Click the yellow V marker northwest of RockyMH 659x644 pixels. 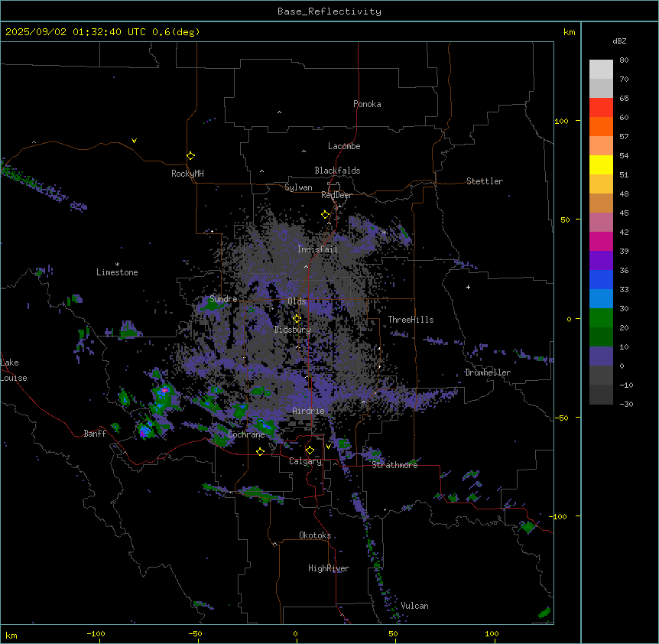pyautogui.click(x=134, y=141)
